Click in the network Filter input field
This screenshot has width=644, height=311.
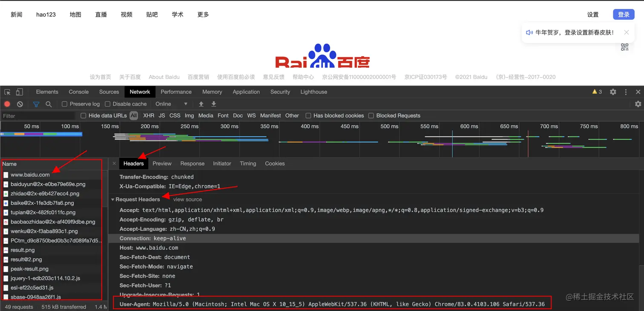tap(38, 116)
